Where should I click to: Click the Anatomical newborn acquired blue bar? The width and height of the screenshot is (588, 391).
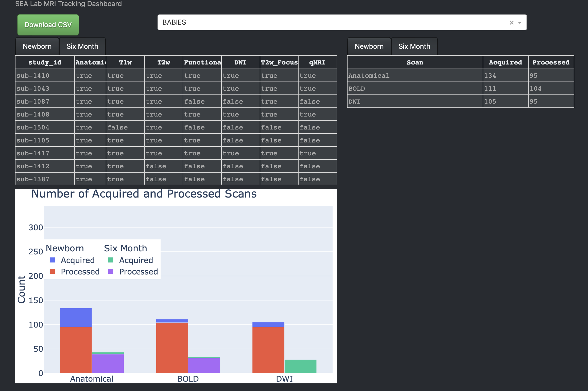(x=76, y=317)
